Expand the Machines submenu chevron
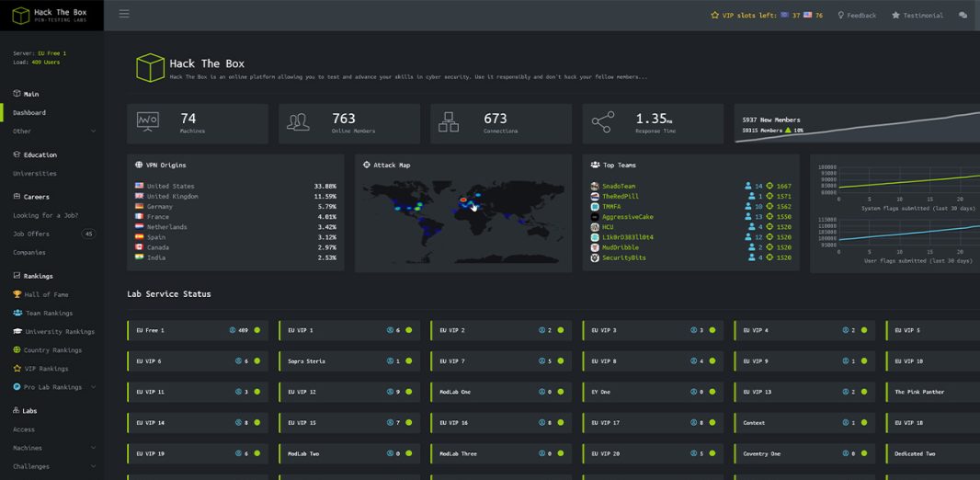 pos(93,448)
